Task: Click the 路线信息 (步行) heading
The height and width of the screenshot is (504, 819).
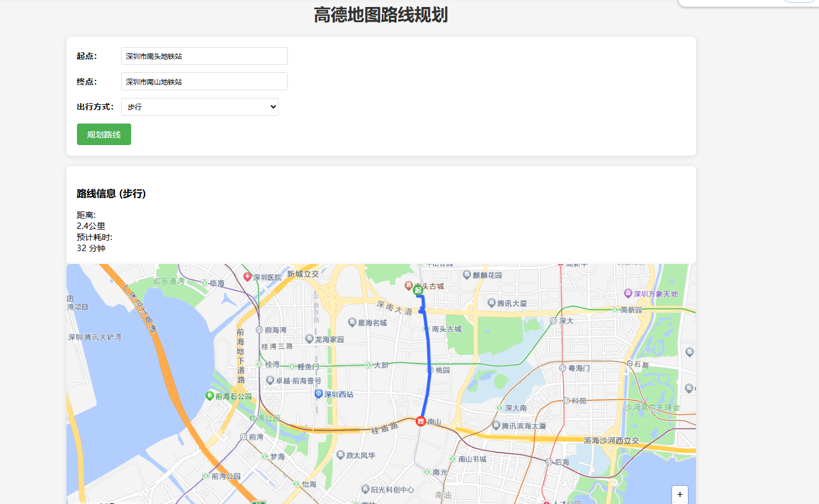Action: (111, 193)
